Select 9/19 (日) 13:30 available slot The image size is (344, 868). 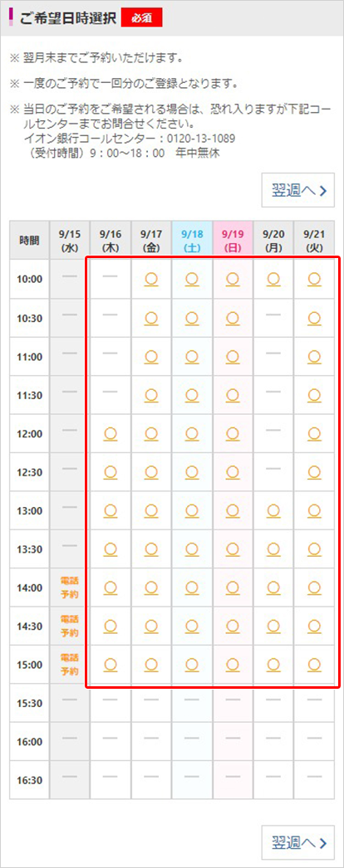pyautogui.click(x=233, y=549)
